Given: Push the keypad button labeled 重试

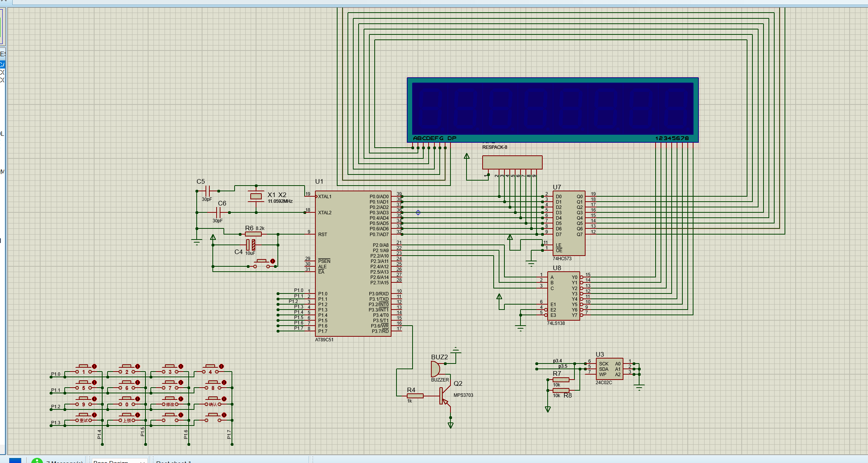Looking at the screenshot, I should click(83, 418).
